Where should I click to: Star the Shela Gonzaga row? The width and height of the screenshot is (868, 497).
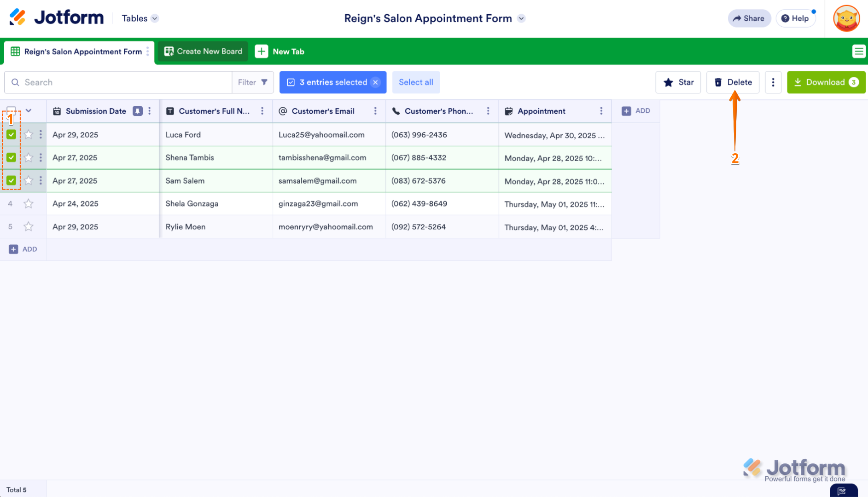click(29, 203)
